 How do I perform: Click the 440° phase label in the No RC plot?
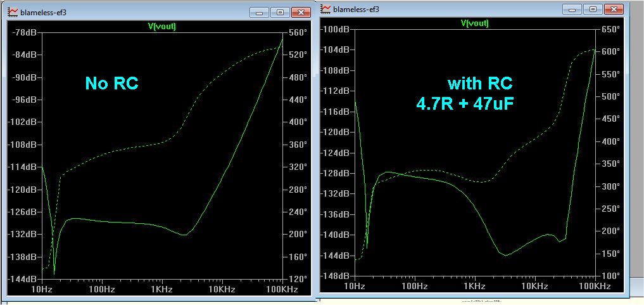299,100
